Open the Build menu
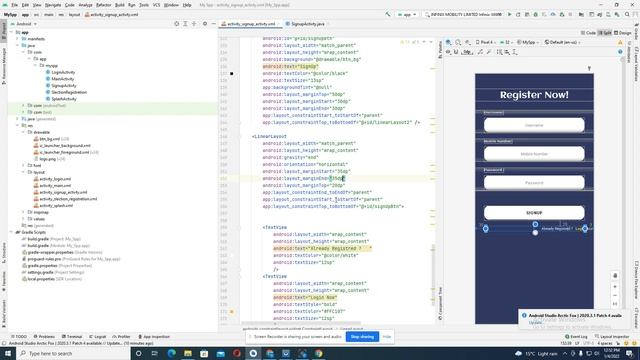The width and height of the screenshot is (640, 360). tap(120, 5)
